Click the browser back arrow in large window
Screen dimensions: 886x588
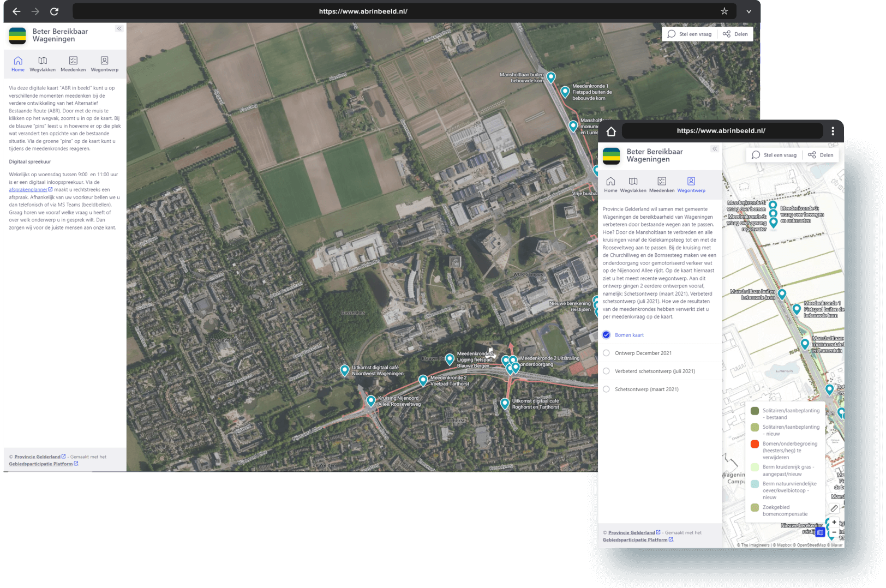point(16,11)
